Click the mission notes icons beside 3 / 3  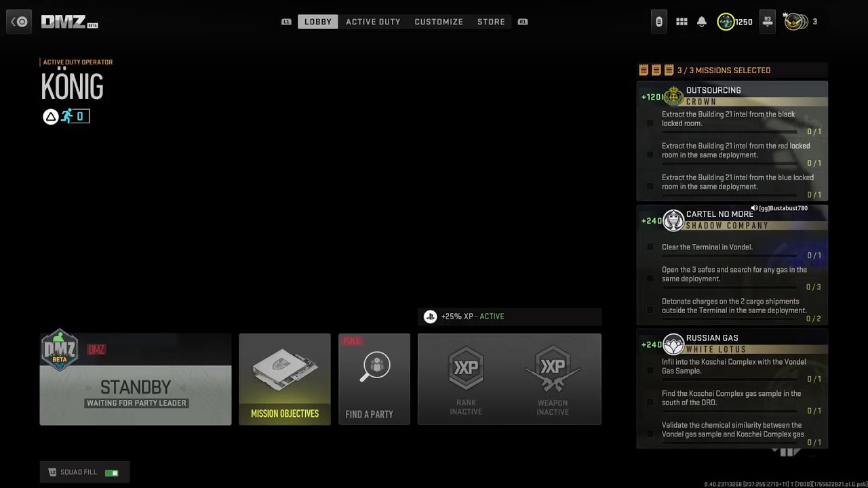click(x=656, y=70)
